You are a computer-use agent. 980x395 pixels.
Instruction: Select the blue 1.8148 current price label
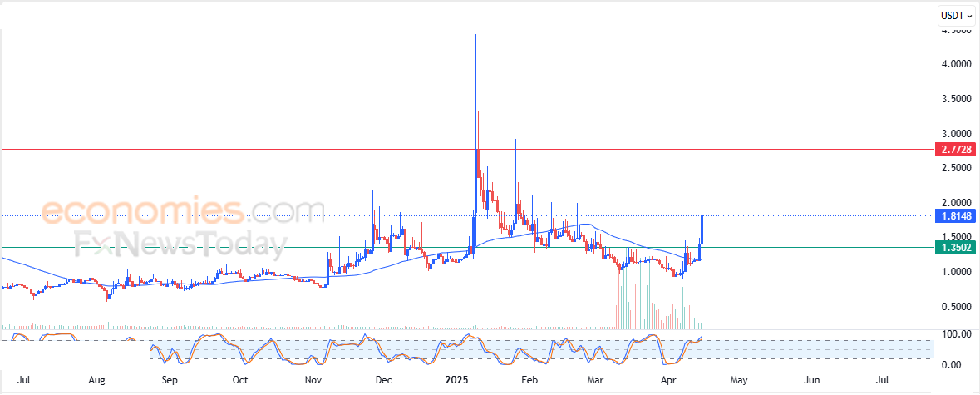tap(954, 216)
